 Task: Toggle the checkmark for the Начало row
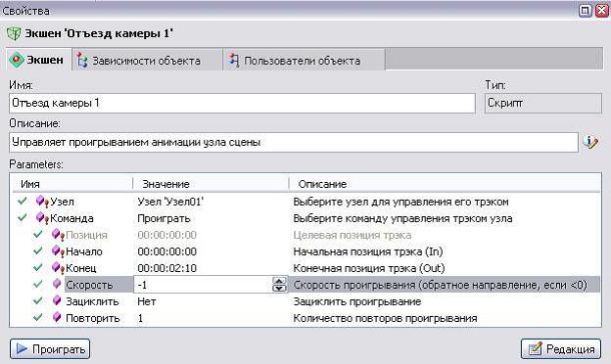(38, 251)
